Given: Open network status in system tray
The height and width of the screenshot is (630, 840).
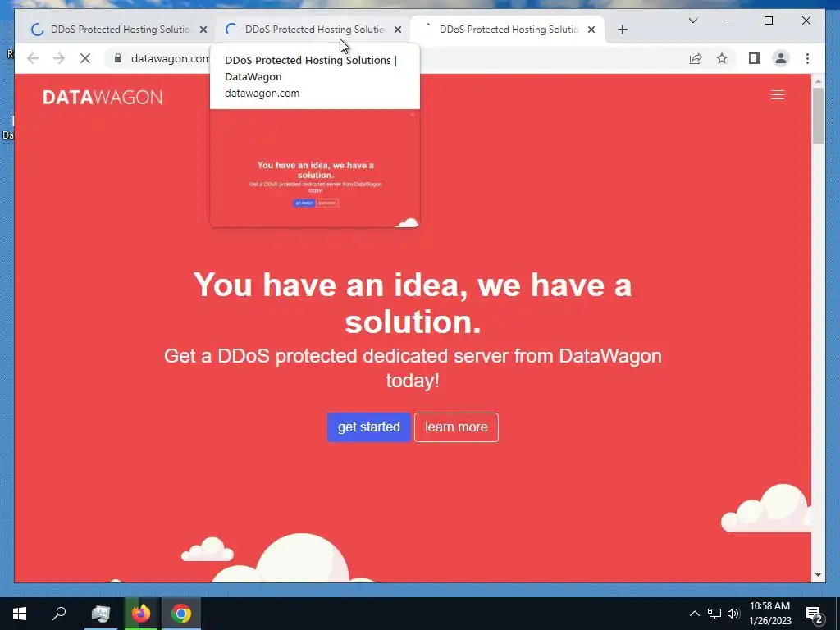Looking at the screenshot, I should 714,614.
